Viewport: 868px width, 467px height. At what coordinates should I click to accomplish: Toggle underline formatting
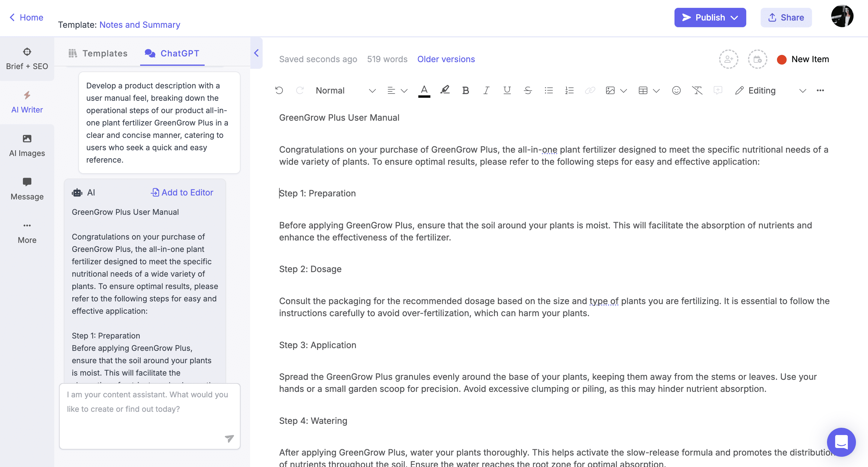[507, 91]
